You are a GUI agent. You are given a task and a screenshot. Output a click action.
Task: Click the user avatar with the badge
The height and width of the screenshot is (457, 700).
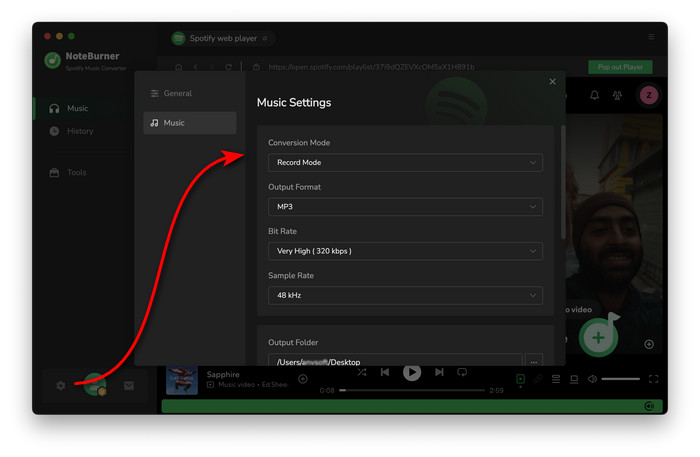coord(95,384)
